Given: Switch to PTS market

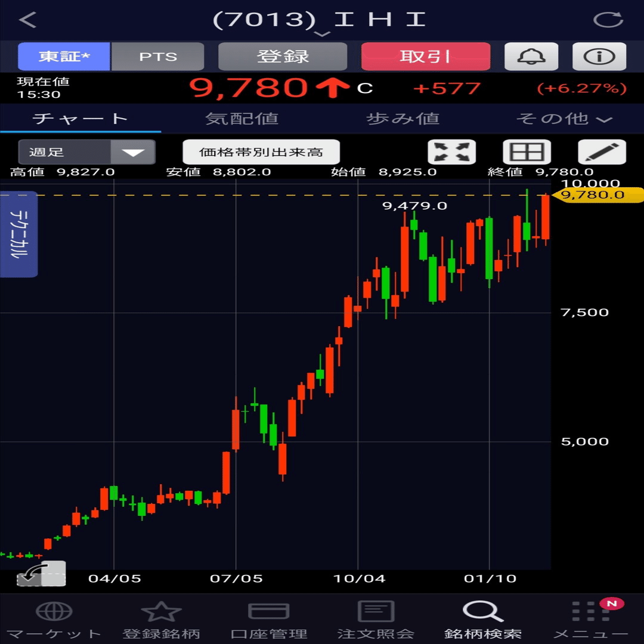Looking at the screenshot, I should 157,56.
